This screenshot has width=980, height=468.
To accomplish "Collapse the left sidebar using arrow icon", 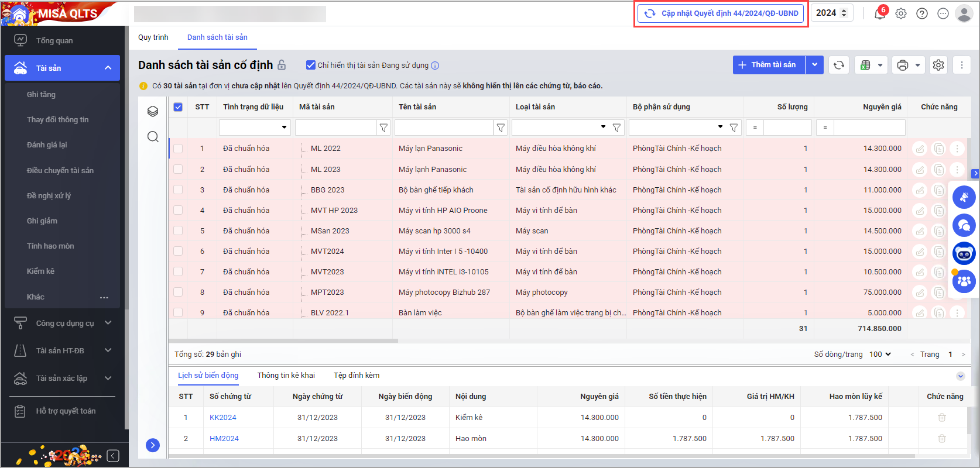I will pos(114,456).
